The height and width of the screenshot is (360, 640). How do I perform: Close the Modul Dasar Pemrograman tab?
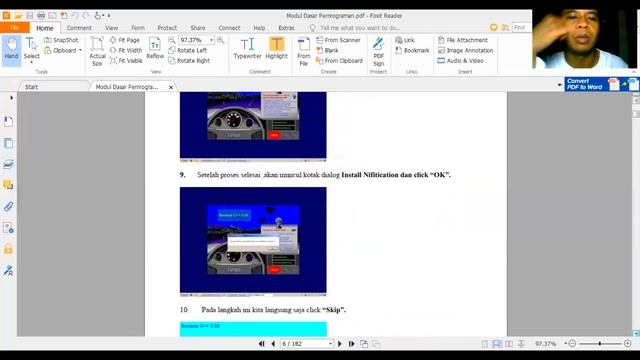(171, 87)
